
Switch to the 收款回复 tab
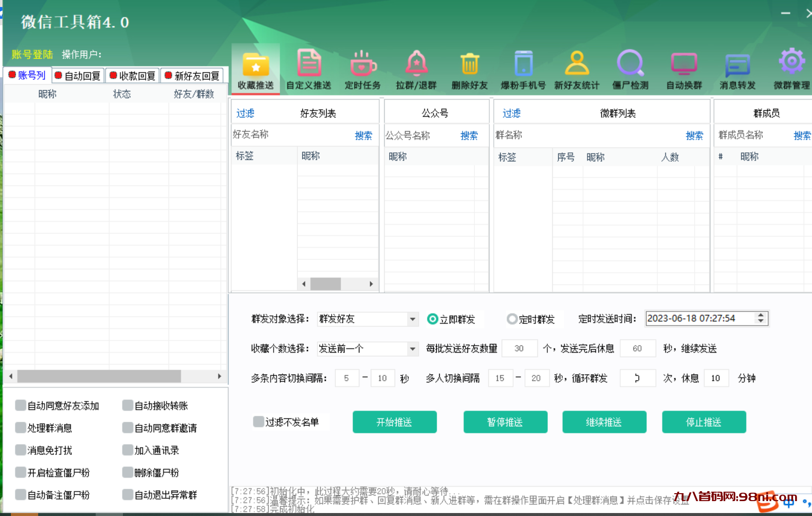point(132,75)
